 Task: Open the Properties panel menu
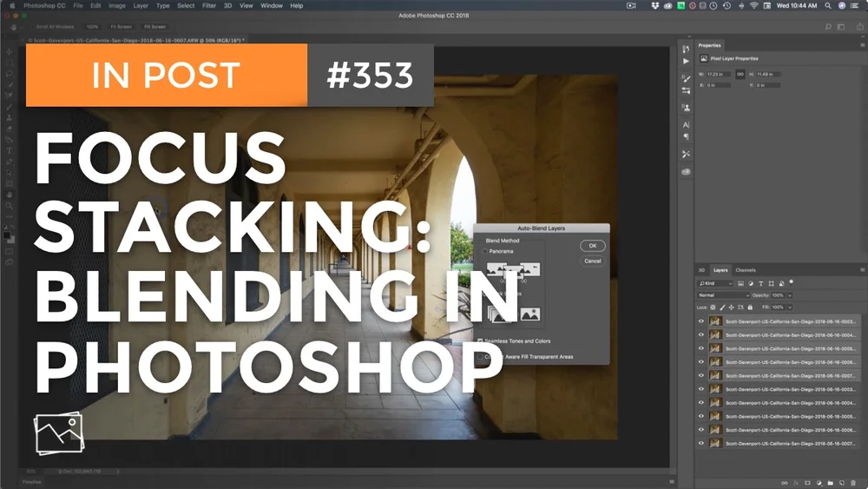[862, 45]
